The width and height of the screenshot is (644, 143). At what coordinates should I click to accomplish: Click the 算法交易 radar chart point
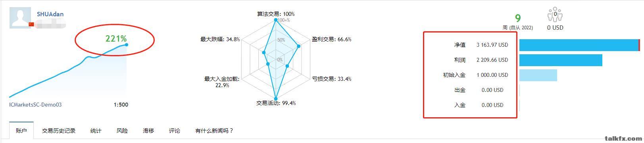(276, 20)
